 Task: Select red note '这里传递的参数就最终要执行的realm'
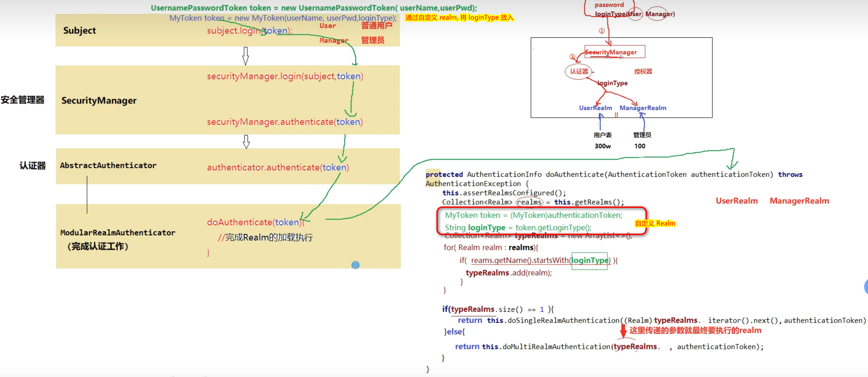click(696, 330)
